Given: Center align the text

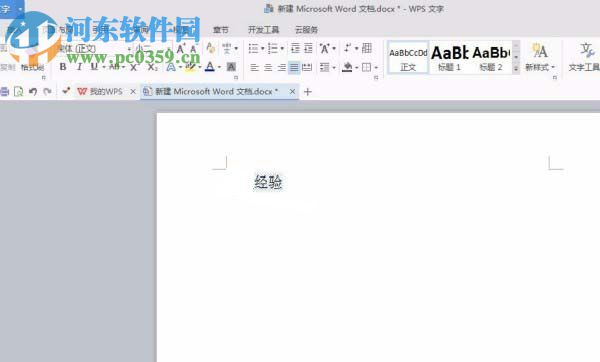Looking at the screenshot, I should click(x=268, y=68).
